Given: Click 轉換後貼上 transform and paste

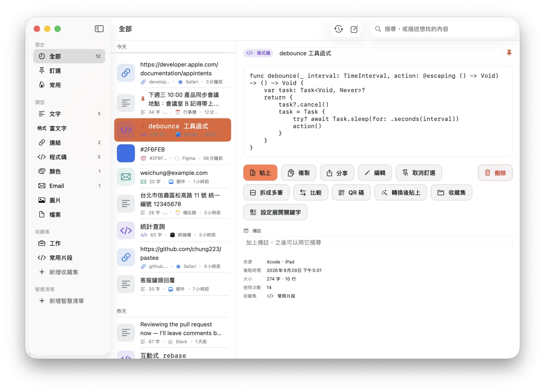Looking at the screenshot, I should (401, 192).
